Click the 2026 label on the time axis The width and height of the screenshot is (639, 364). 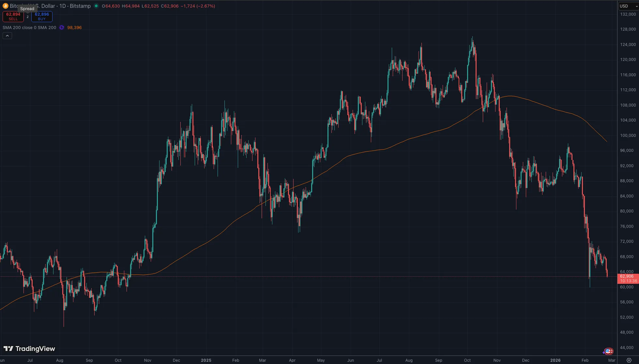pyautogui.click(x=555, y=360)
